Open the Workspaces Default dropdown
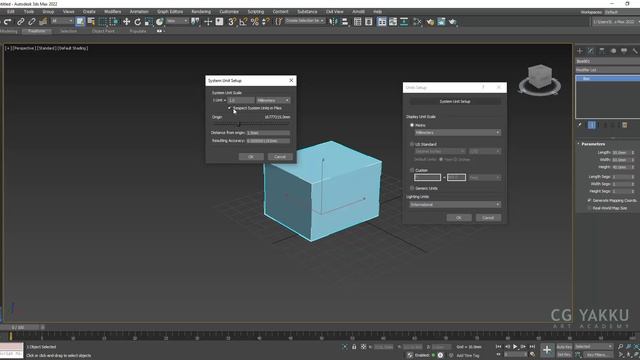 click(x=622, y=12)
